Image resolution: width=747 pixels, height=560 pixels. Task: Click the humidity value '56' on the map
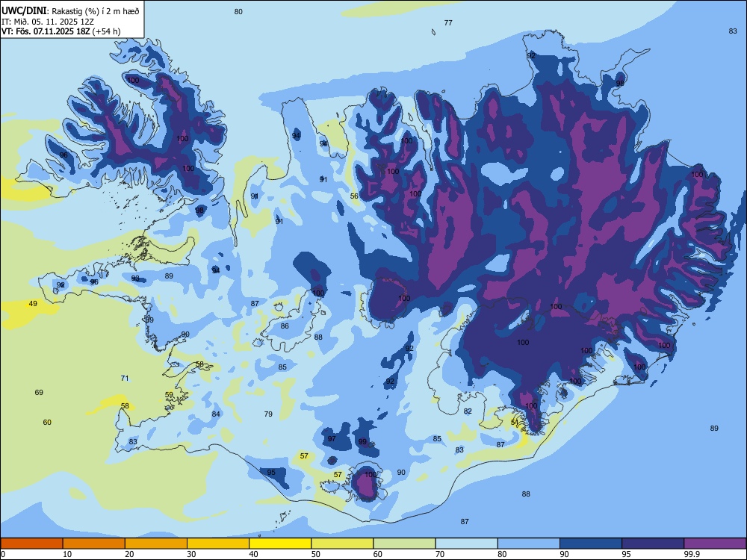coord(354,196)
